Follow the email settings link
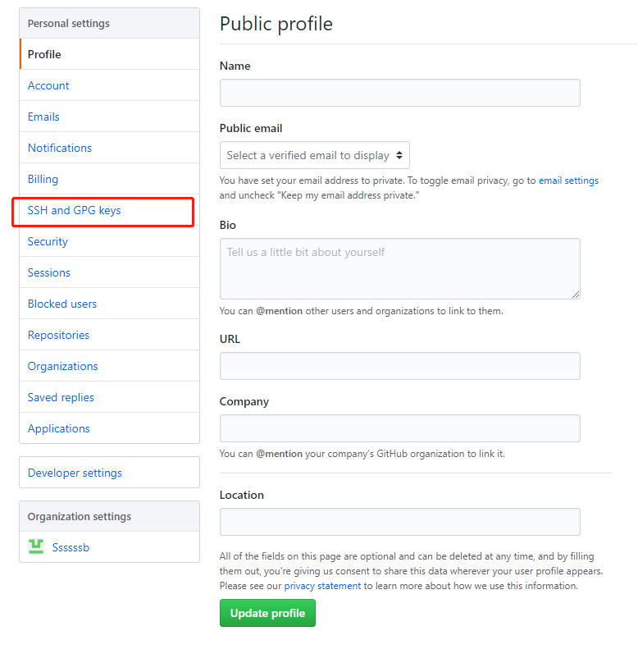638x672 pixels. [568, 181]
